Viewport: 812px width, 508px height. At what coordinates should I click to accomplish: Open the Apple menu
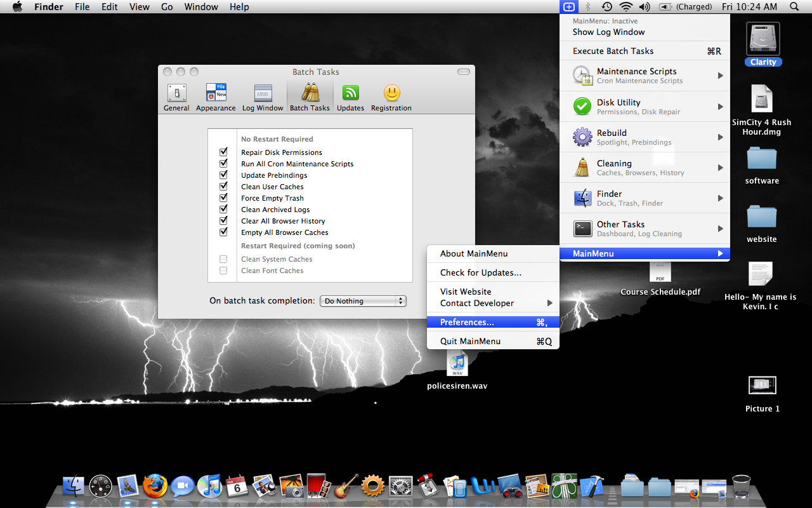pyautogui.click(x=17, y=7)
